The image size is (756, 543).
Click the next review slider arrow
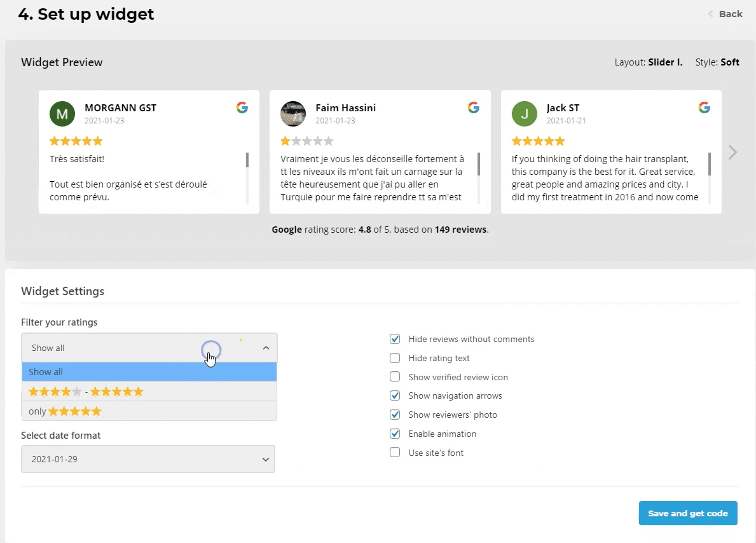click(x=732, y=153)
